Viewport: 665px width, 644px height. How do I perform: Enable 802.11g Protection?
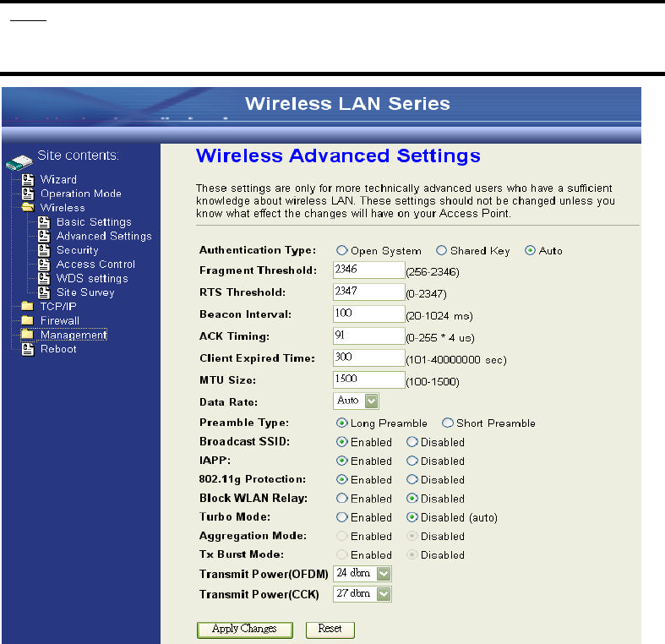[342, 479]
